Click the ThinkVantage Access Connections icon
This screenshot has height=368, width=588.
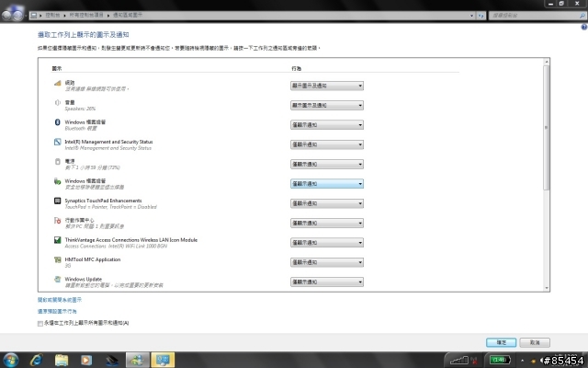[x=57, y=240]
